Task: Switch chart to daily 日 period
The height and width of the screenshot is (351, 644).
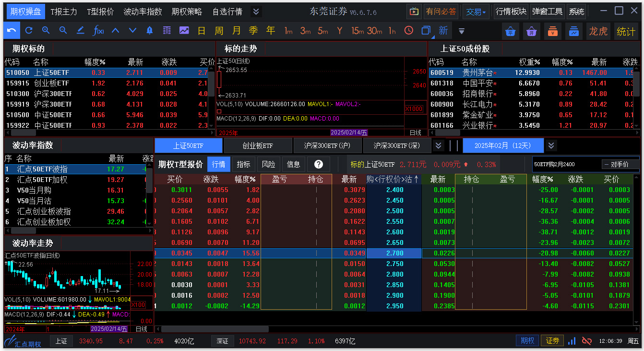Action: (202, 31)
